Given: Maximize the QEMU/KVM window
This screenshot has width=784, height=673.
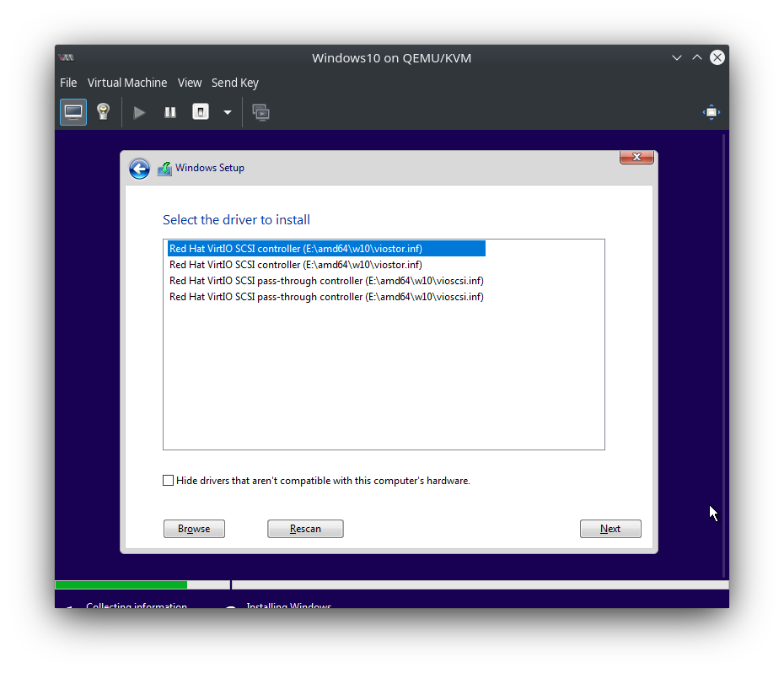Looking at the screenshot, I should [697, 57].
